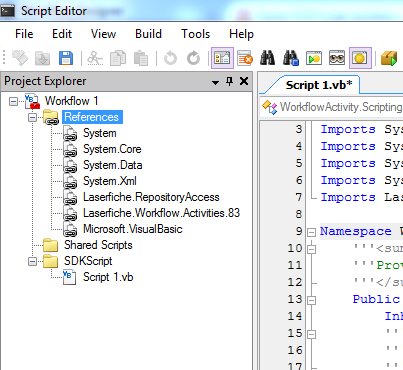The image size is (403, 370).
Task: Click the Public keyword on line 13
Action: click(x=376, y=299)
